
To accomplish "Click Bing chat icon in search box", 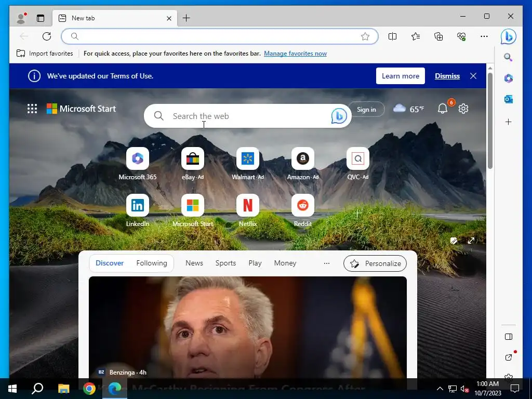I will tap(339, 116).
